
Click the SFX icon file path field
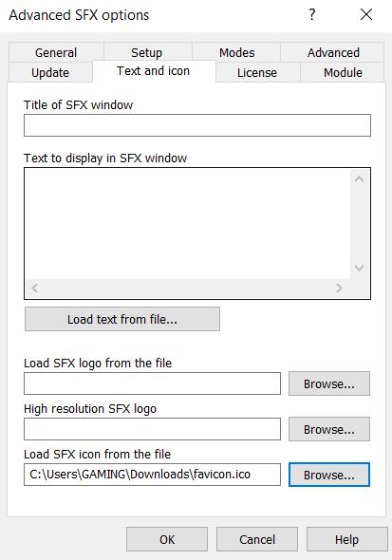pos(153,475)
